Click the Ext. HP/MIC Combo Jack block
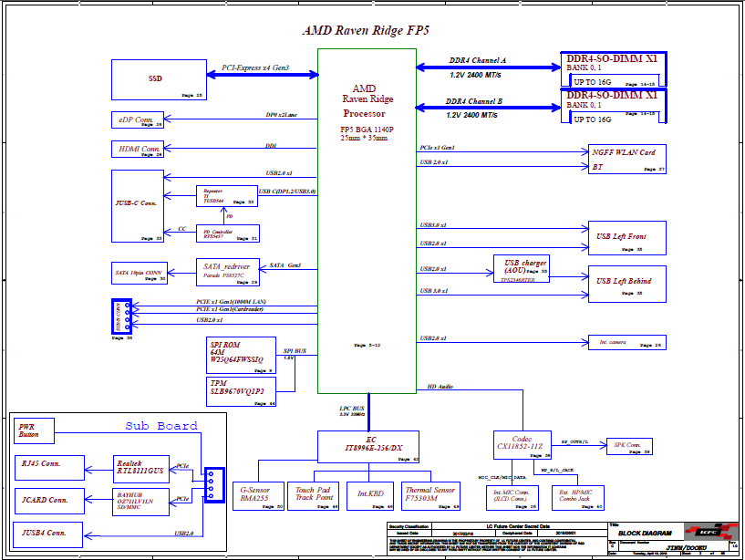Image resolution: width=745 pixels, height=560 pixels. pyautogui.click(x=578, y=498)
